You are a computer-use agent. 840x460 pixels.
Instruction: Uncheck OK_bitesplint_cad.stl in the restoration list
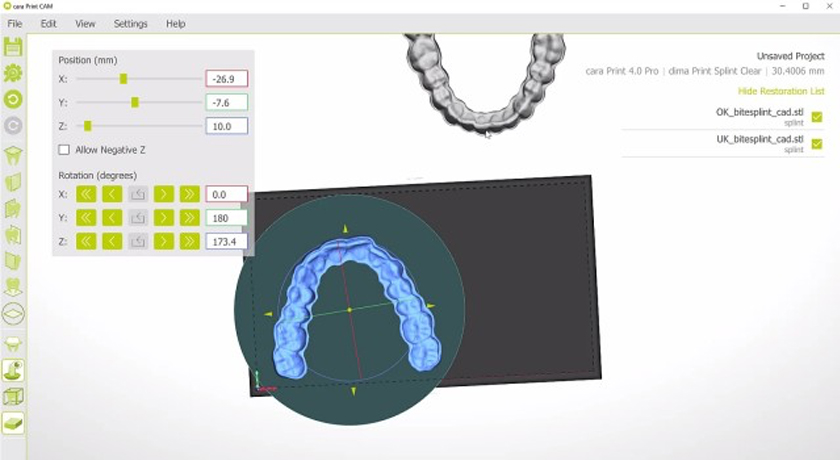[x=817, y=116]
